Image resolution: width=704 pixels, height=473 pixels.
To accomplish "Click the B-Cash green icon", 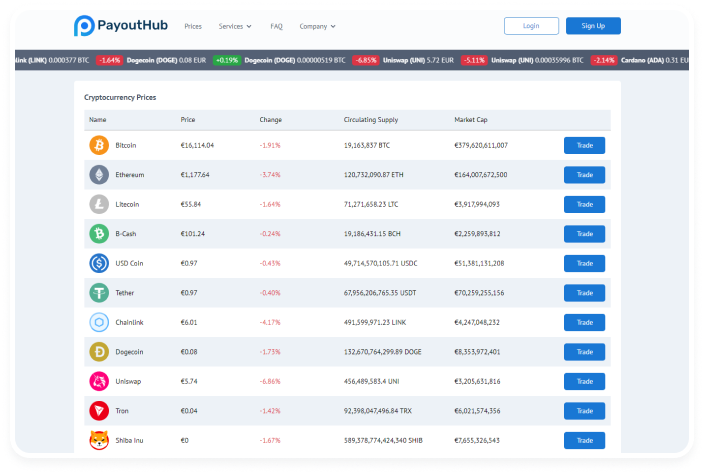I will 98,234.
